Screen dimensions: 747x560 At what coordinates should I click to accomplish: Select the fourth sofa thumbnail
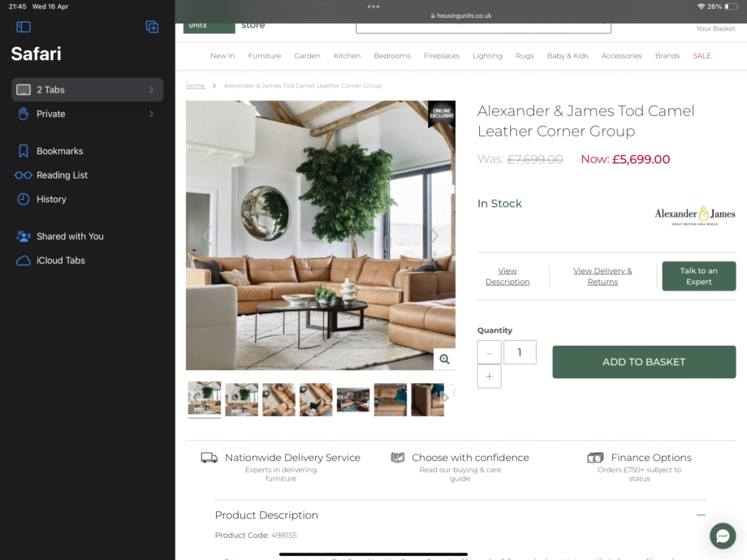[316, 399]
